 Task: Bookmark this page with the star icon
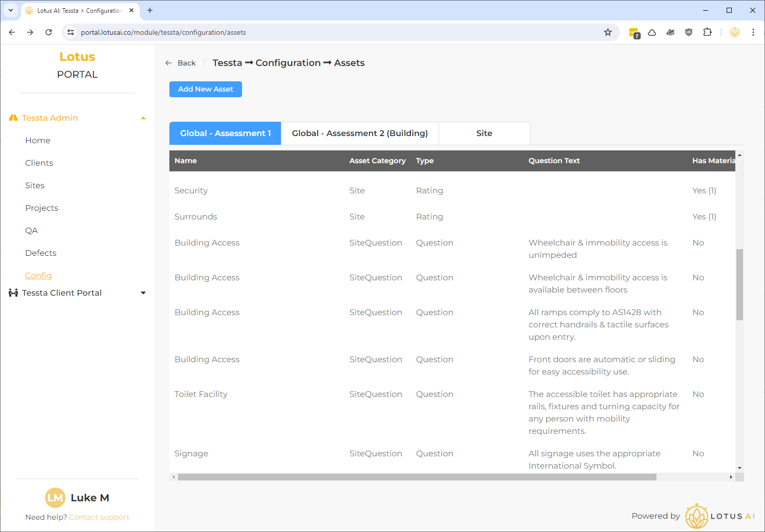608,32
